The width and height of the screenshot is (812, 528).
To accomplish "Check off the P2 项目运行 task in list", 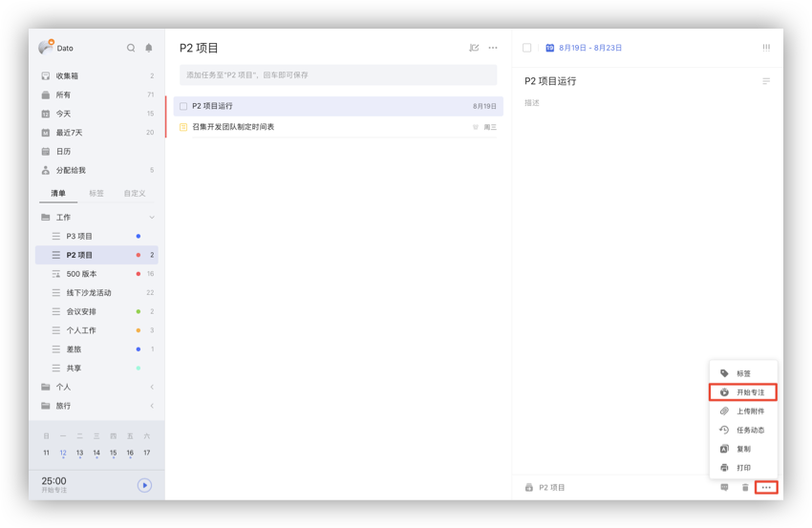I will pyautogui.click(x=183, y=106).
